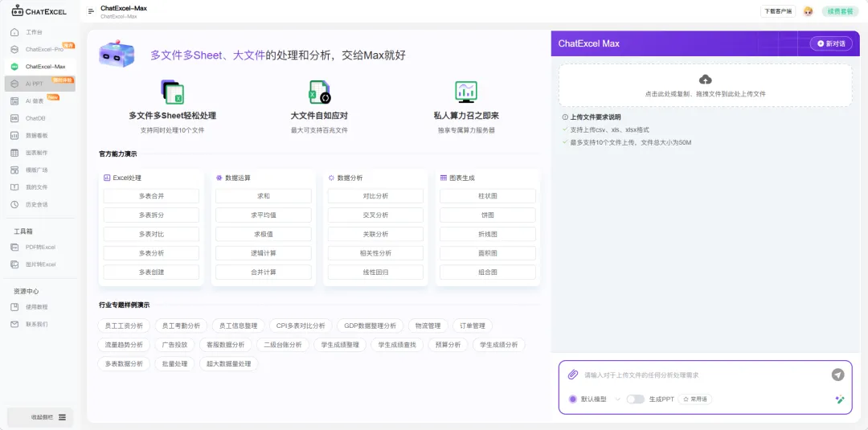Select the 线性回归 demo button
The image size is (868, 430).
tap(375, 272)
